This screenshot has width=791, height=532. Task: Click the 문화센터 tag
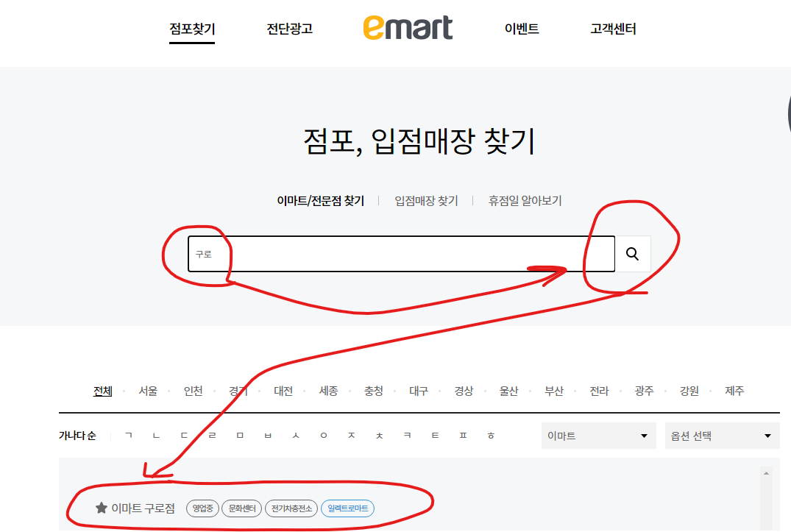click(x=242, y=508)
